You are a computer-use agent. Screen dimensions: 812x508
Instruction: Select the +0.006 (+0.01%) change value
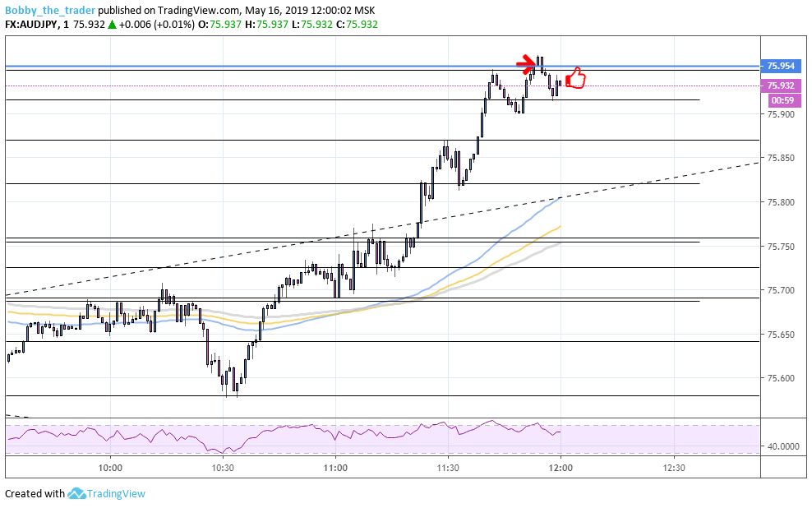pos(158,25)
